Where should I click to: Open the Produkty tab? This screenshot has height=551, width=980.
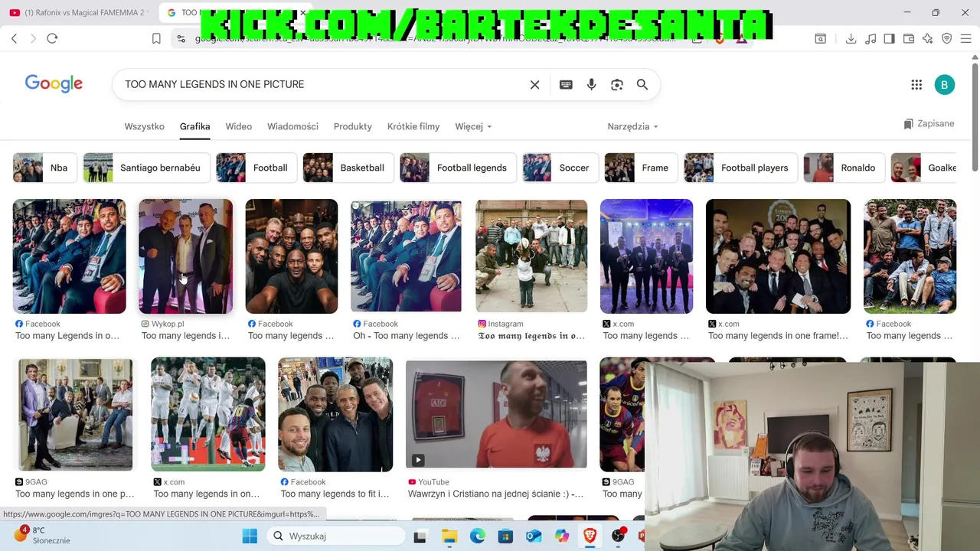click(352, 126)
